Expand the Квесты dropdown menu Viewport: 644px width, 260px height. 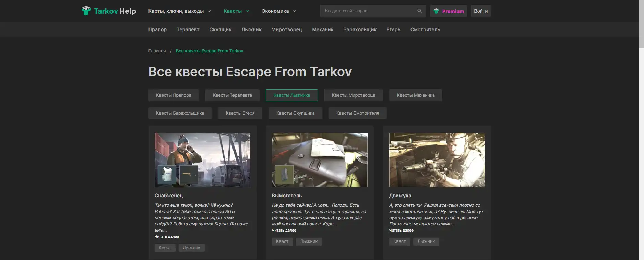(x=236, y=11)
